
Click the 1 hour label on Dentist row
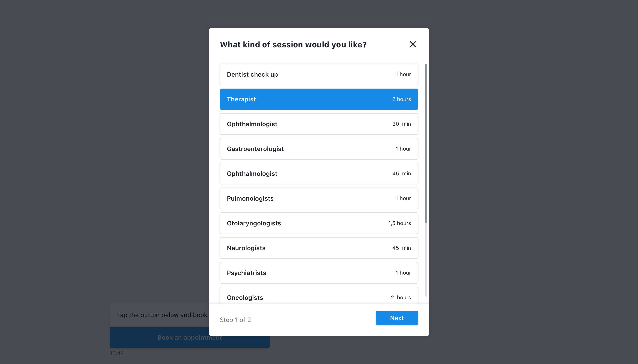click(x=403, y=74)
